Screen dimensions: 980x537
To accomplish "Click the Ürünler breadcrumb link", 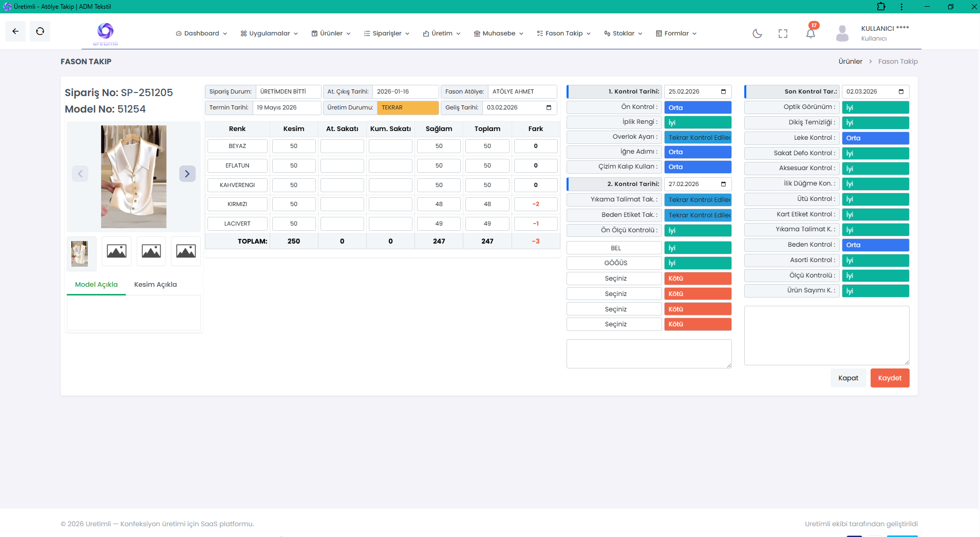I will pyautogui.click(x=850, y=61).
